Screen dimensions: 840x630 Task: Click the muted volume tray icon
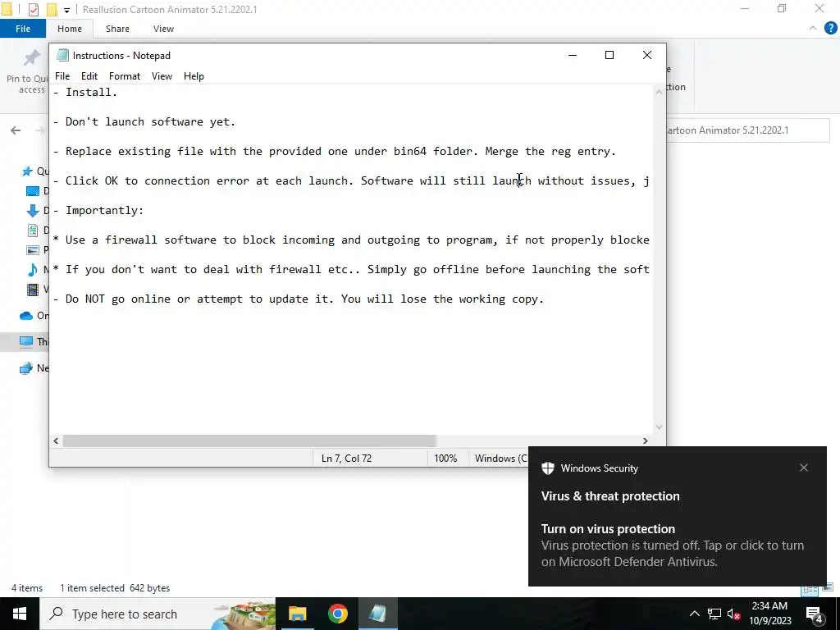point(734,614)
